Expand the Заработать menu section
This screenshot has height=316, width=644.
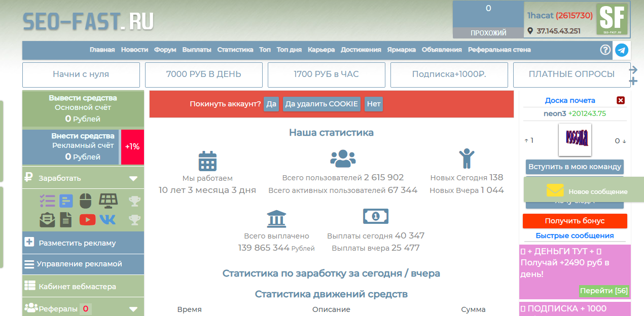click(x=133, y=178)
